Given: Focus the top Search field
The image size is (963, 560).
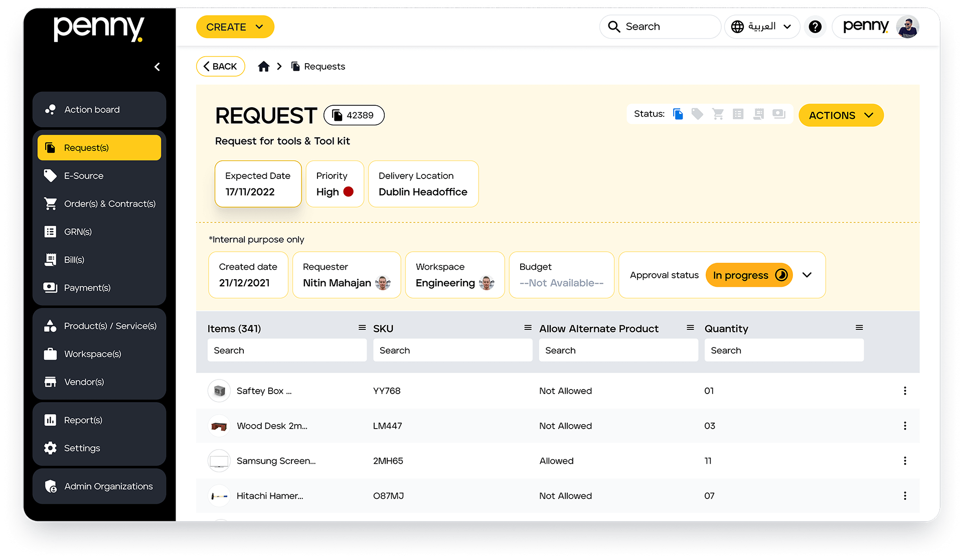Looking at the screenshot, I should (x=660, y=27).
